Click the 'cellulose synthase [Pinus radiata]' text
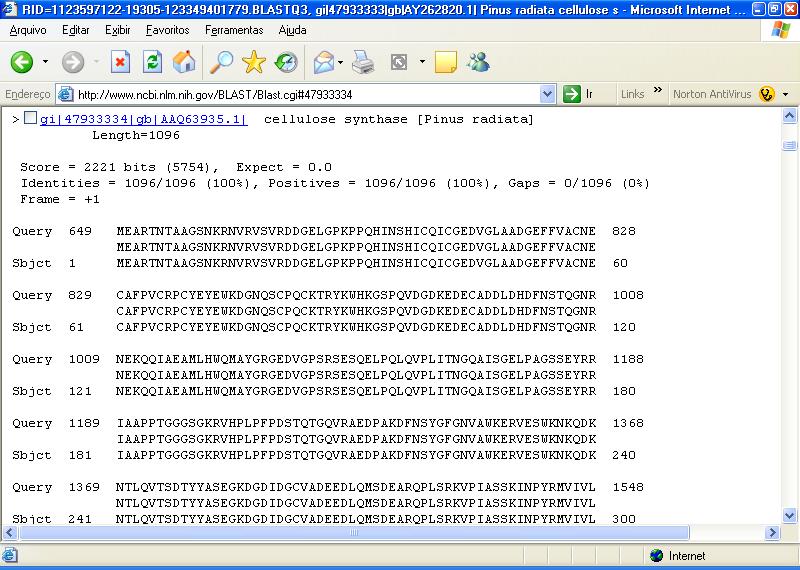 399,119
